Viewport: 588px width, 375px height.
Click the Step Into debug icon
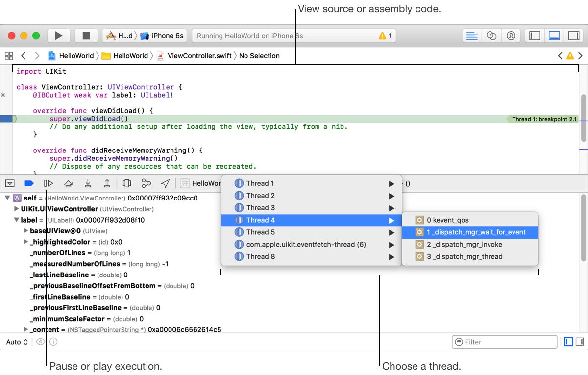[88, 183]
